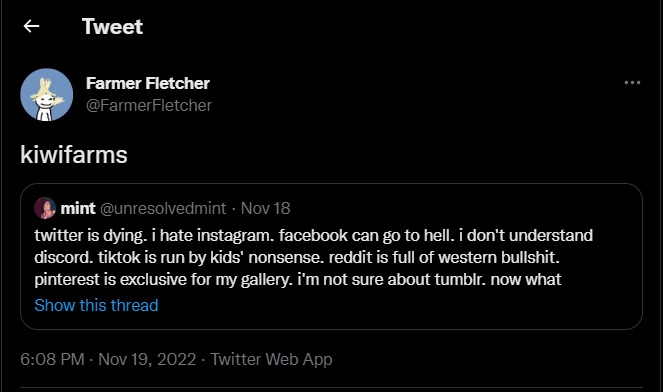663x392 pixels.
Task: Click quoted line starting "discord. tiktok is run"
Action: (x=297, y=257)
